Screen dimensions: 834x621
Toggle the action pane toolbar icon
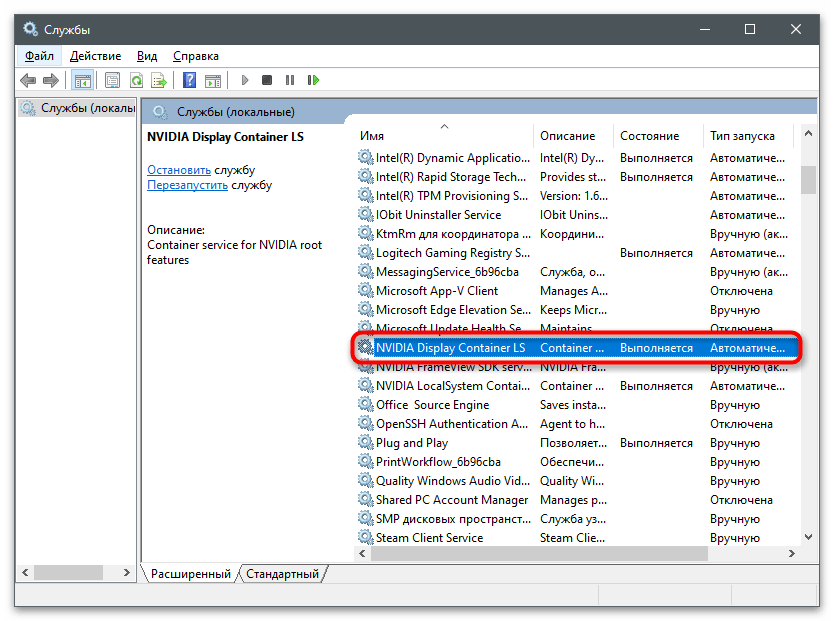click(x=213, y=80)
